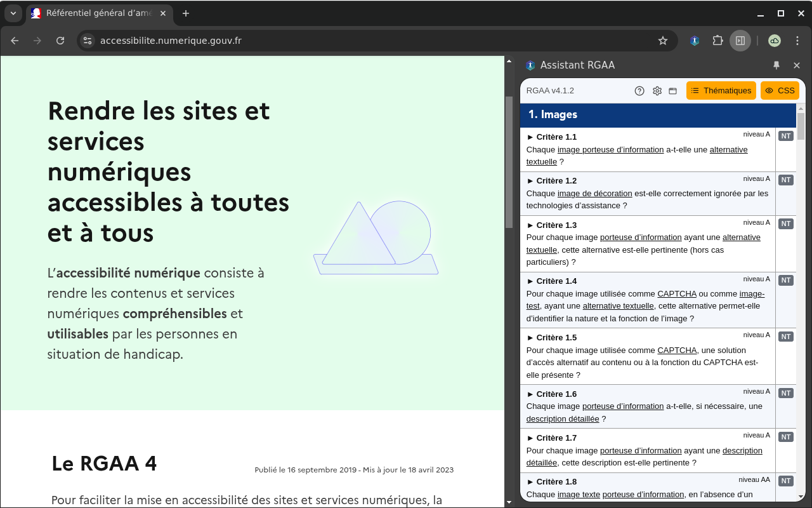This screenshot has height=508, width=812.
Task: Follow the alternative textuelle link
Action: pos(728,149)
